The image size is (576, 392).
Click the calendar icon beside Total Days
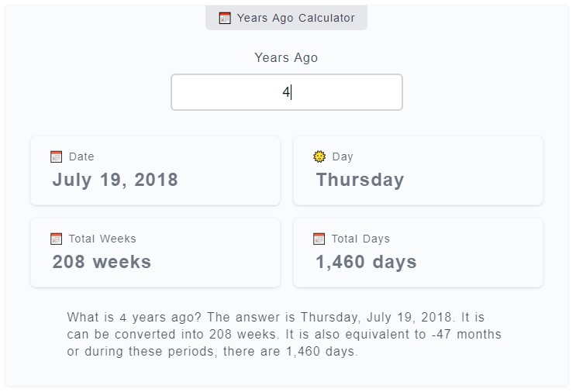coord(319,239)
